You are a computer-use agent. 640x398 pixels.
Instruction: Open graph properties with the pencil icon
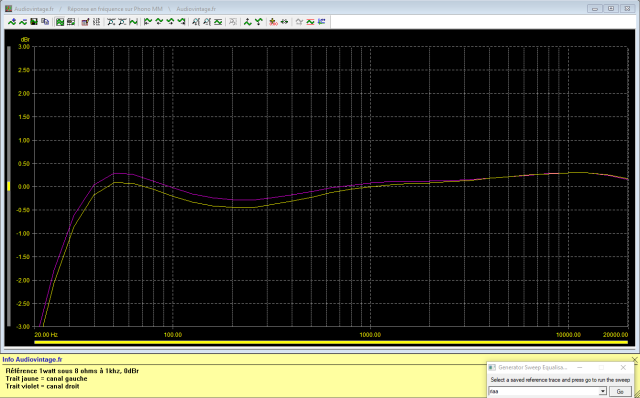85,22
